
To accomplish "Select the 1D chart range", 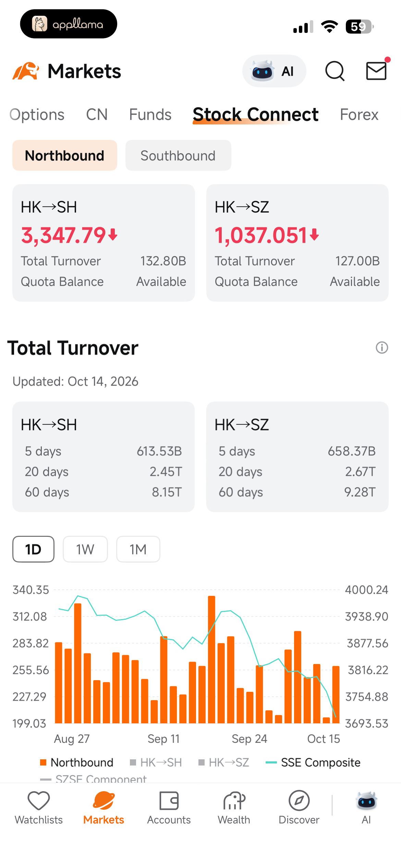I will pos(33,549).
